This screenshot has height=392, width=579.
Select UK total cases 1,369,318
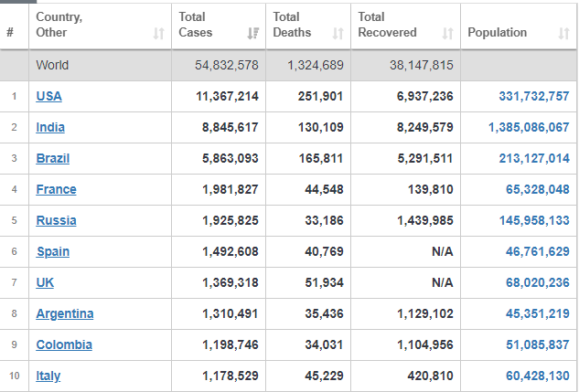[231, 282]
